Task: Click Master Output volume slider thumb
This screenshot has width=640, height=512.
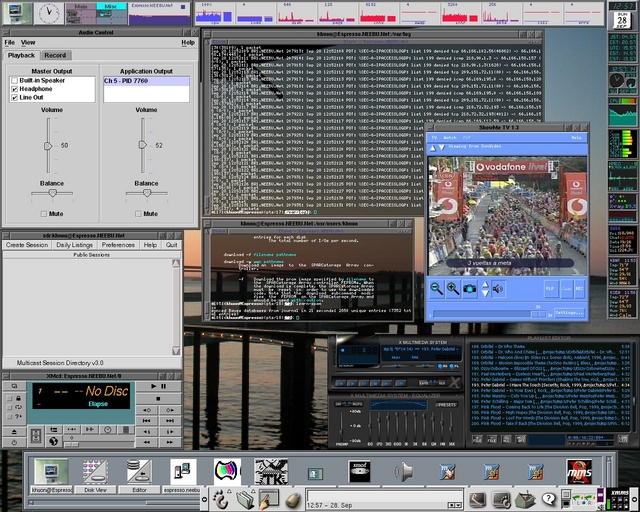Action: click(x=48, y=145)
